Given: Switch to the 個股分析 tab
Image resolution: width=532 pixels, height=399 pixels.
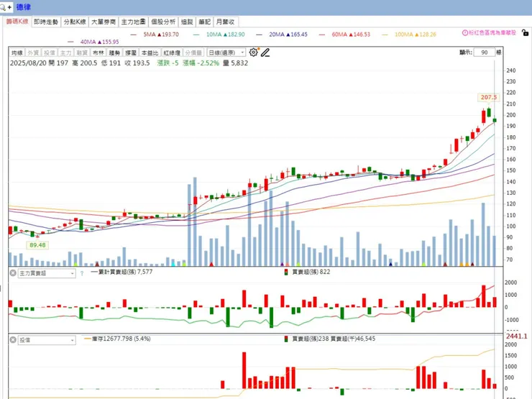Looking at the screenshot, I should pyautogui.click(x=163, y=22).
